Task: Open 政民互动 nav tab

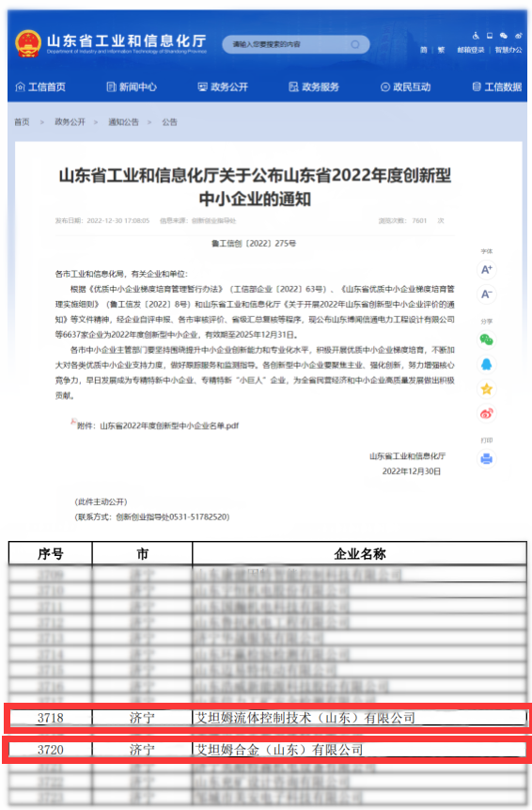Action: 405,87
